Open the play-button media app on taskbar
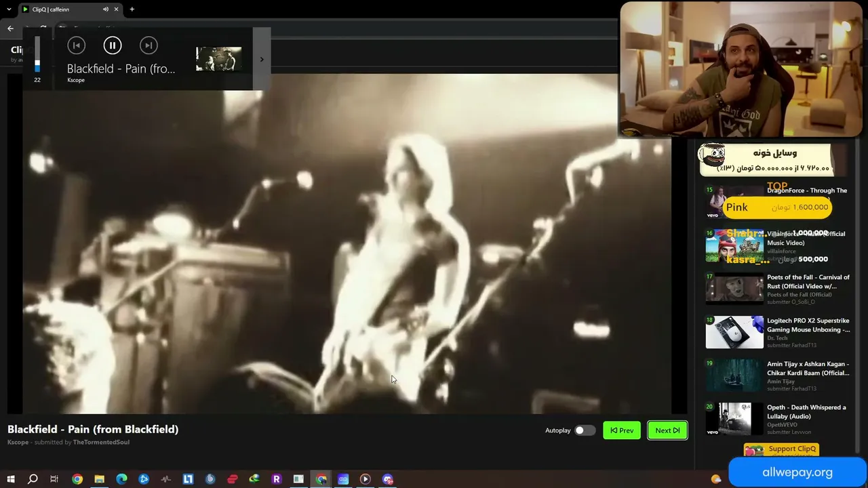Image resolution: width=868 pixels, height=488 pixels. click(365, 479)
